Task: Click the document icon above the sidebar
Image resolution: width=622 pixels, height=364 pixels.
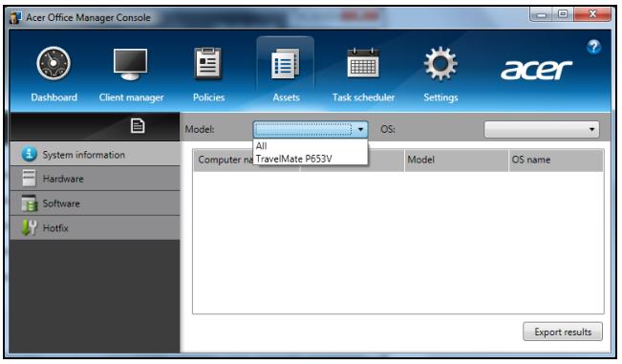Action: tap(138, 126)
